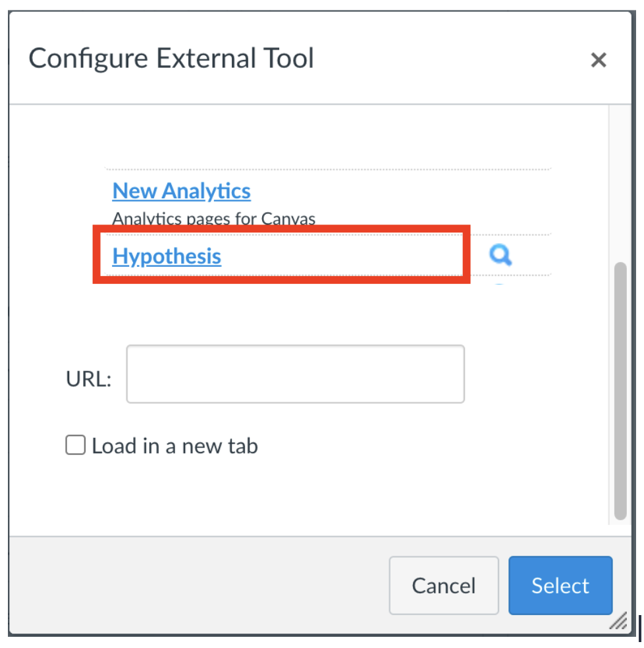Check the box beside Load in a new tab

(x=75, y=445)
